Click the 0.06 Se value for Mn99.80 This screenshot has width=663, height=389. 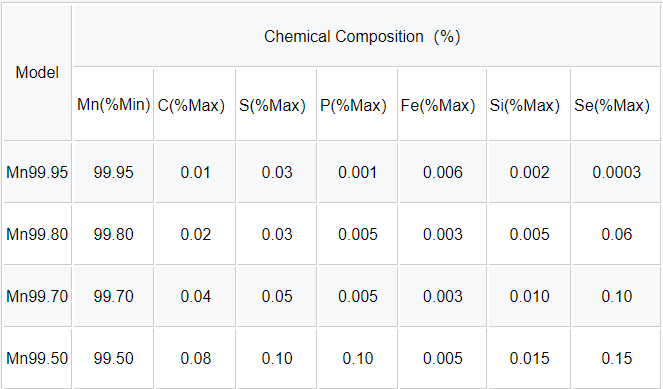(616, 235)
